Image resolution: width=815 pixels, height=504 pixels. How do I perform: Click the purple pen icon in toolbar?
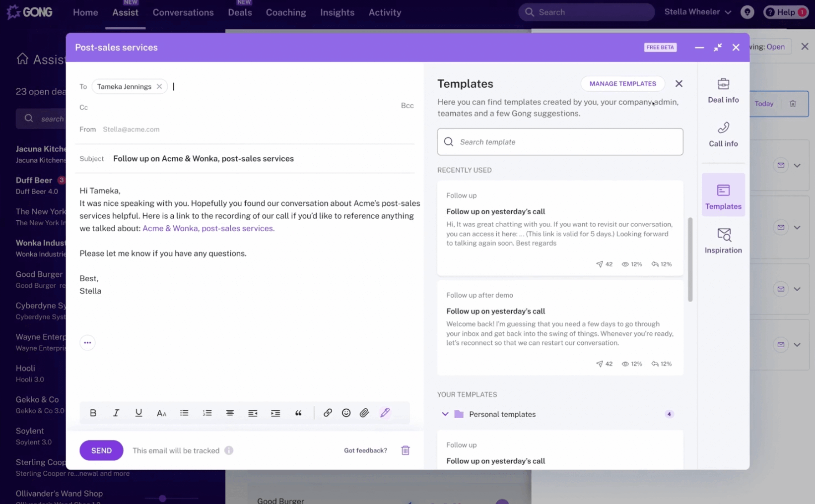coord(385,413)
